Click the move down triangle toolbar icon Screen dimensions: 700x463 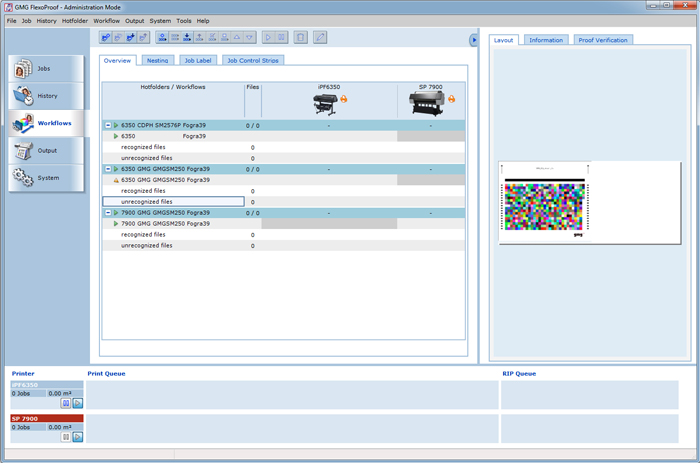click(250, 38)
